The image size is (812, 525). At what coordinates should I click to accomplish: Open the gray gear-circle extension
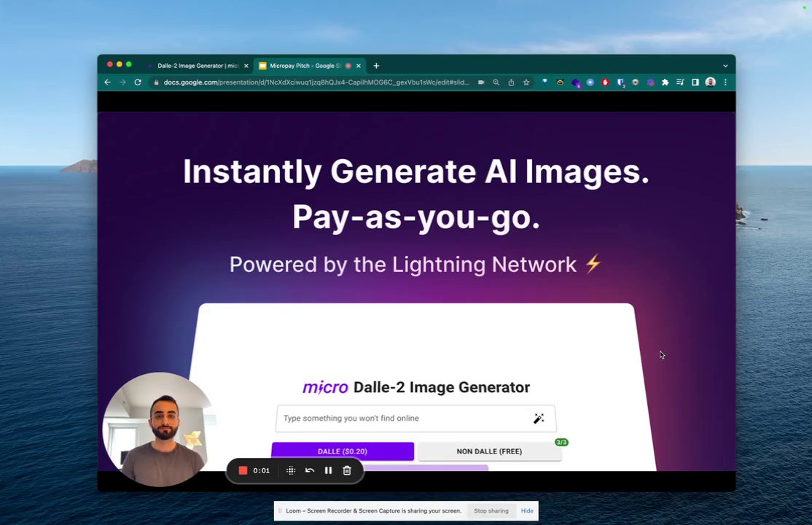click(636, 82)
